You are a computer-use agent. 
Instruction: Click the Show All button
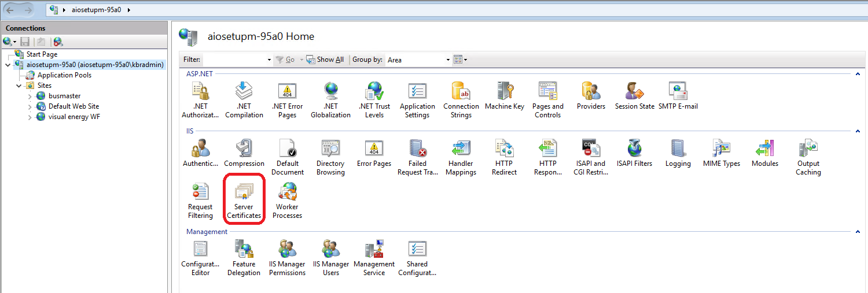click(325, 60)
